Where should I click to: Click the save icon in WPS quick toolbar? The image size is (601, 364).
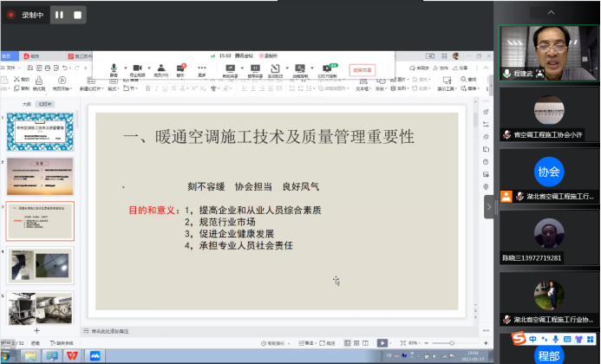coord(29,68)
